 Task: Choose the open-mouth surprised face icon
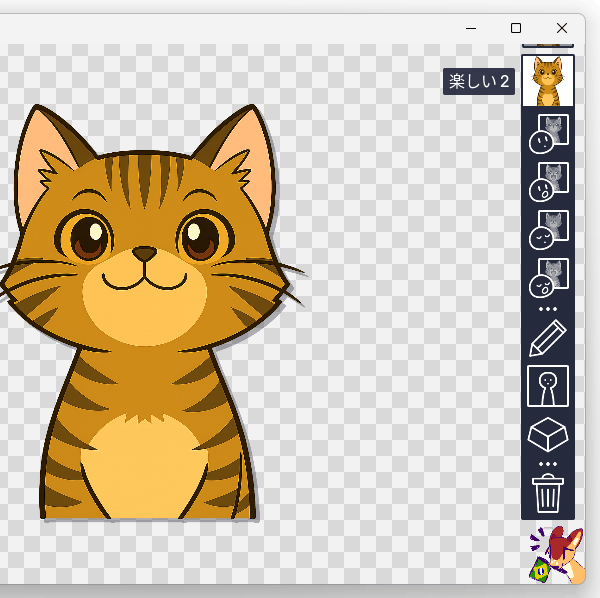[548, 182]
